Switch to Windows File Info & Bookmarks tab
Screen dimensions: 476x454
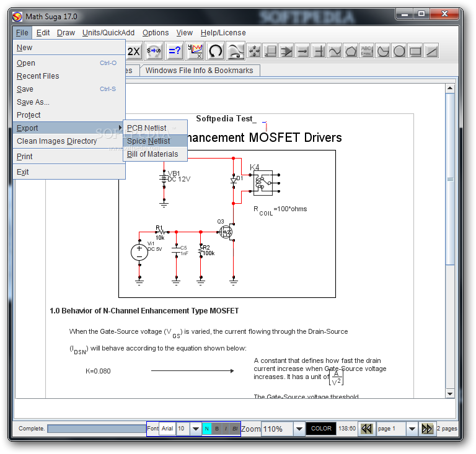[x=199, y=71]
